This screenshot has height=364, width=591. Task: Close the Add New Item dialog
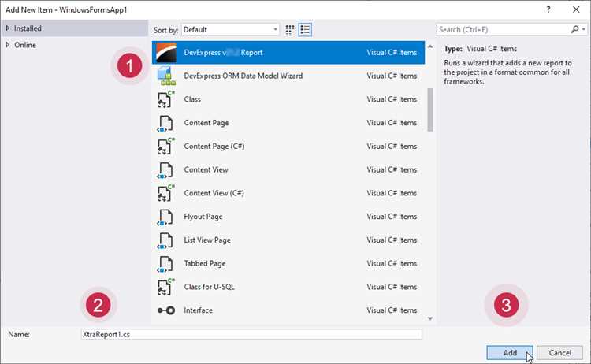[x=576, y=9]
